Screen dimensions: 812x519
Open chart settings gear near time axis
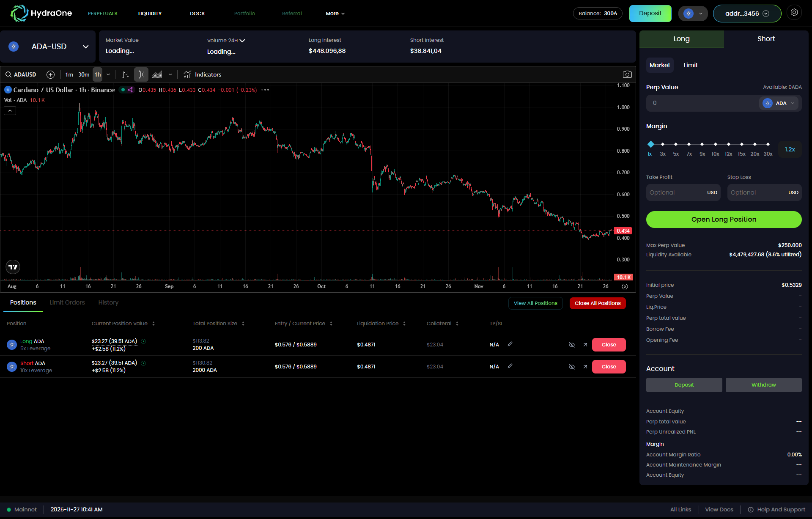tap(625, 287)
